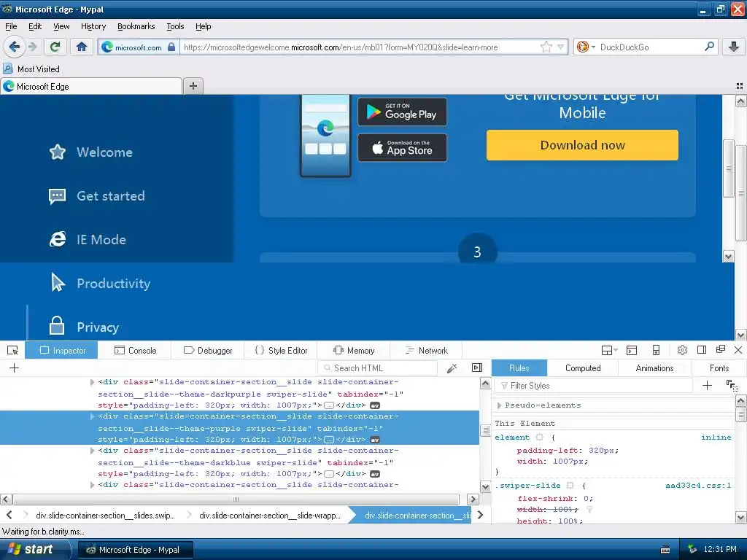
Task: Select the Inspector tab
Action: point(62,351)
